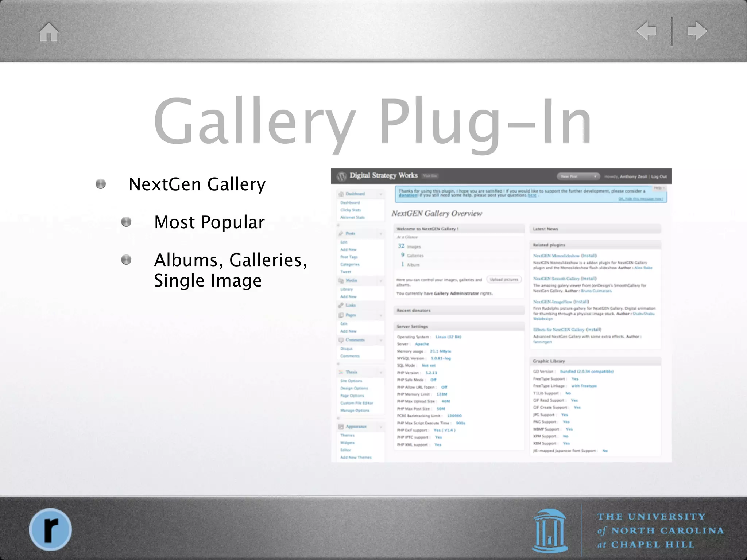Click the Thesis section icon
The height and width of the screenshot is (560, 747).
pyautogui.click(x=341, y=372)
